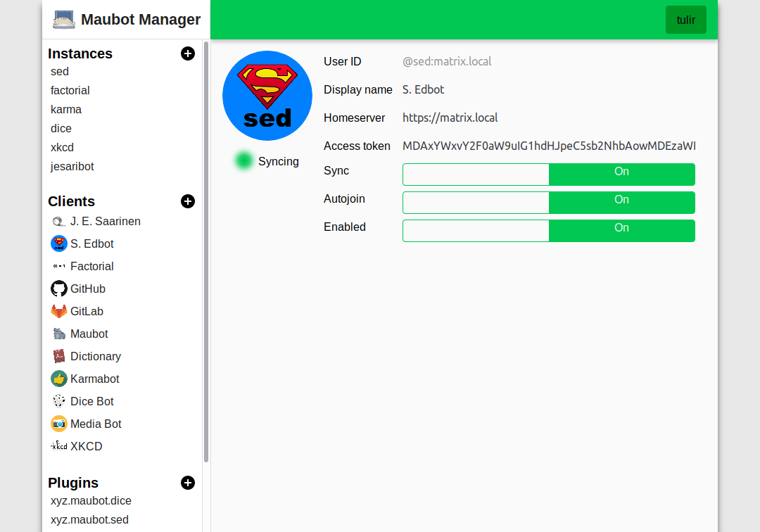Click the GitHub client octocat icon
Screen dimensions: 760x532
(x=59, y=289)
